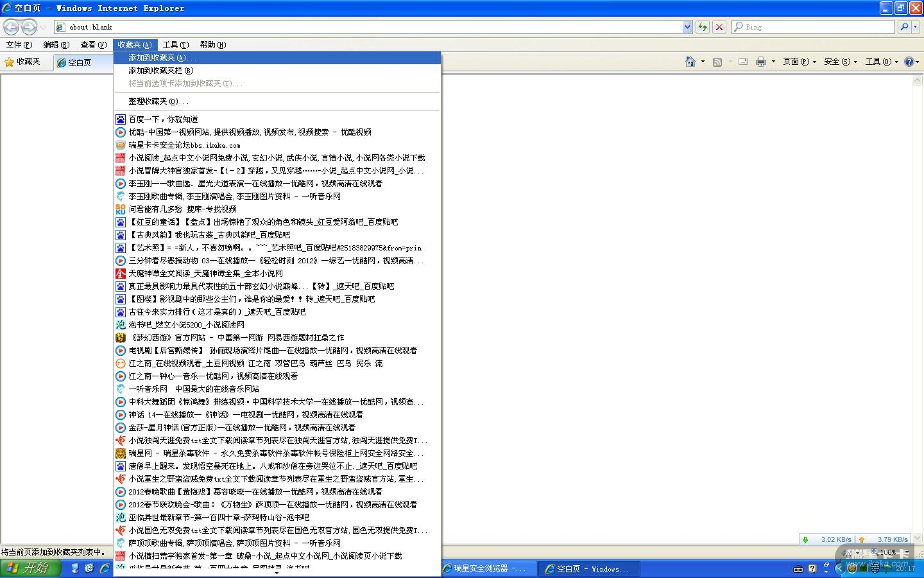924x578 pixels.
Task: Click the Forward navigation arrow button
Action: click(x=29, y=27)
